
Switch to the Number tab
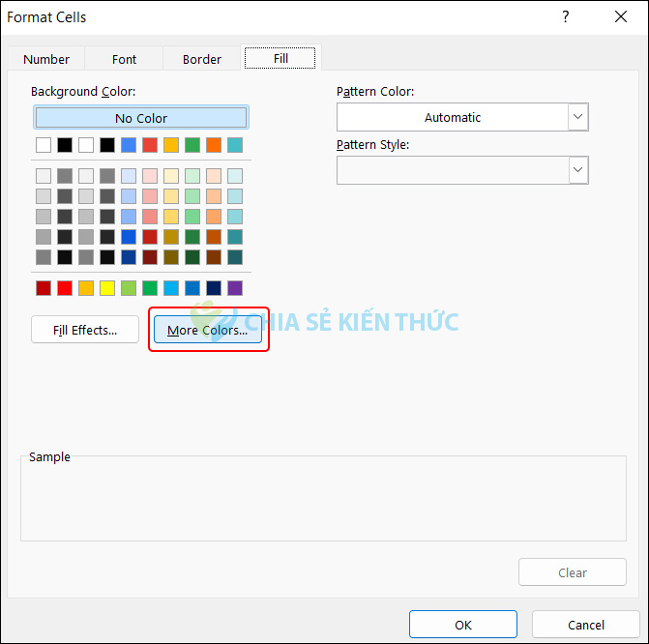point(46,59)
